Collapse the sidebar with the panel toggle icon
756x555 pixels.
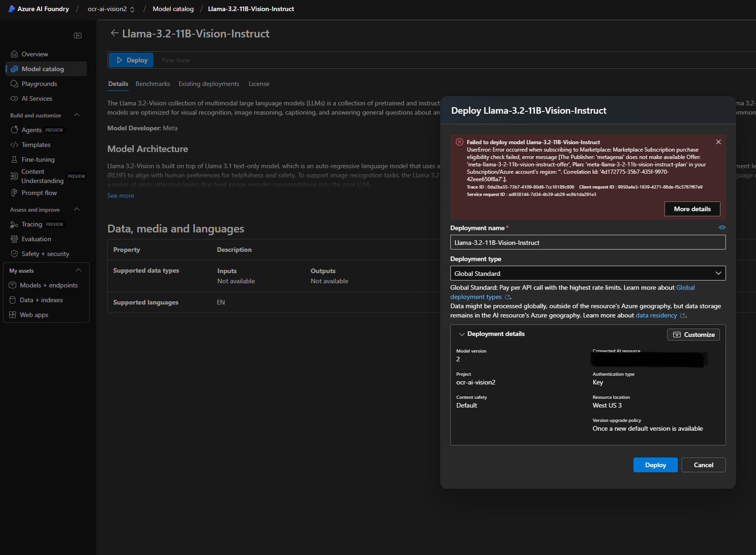point(78,36)
